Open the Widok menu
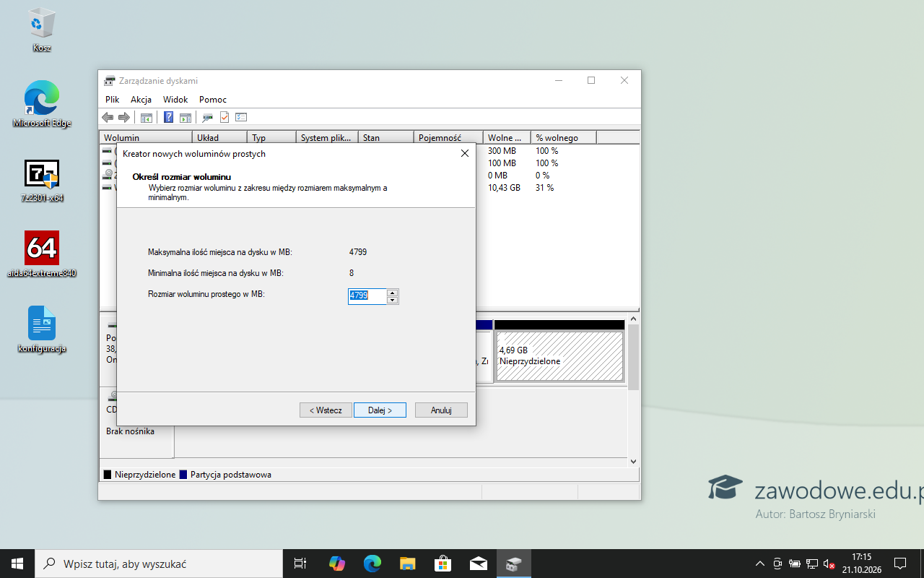Image resolution: width=924 pixels, height=578 pixels. tap(175, 100)
